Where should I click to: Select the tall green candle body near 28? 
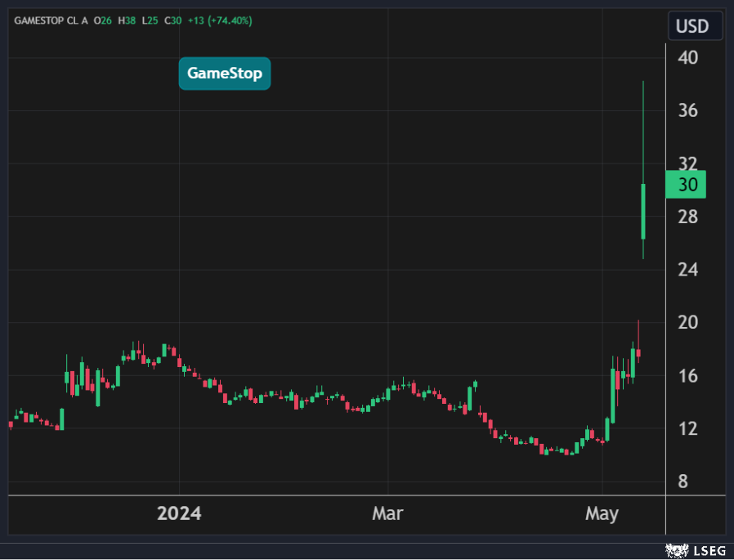pos(644,212)
